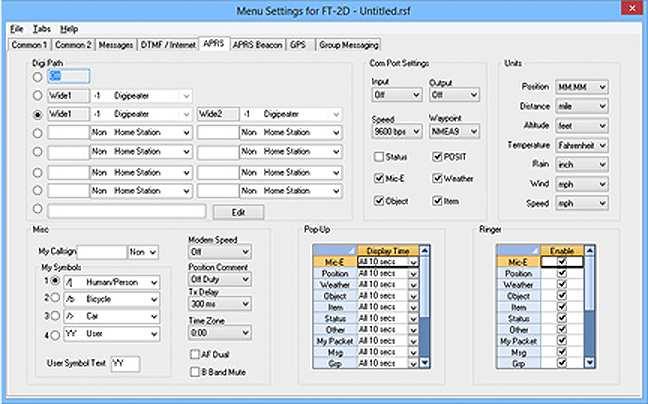Open the My Callsign SSID dropdown
Screen dimensions: 648x404
tap(143, 252)
